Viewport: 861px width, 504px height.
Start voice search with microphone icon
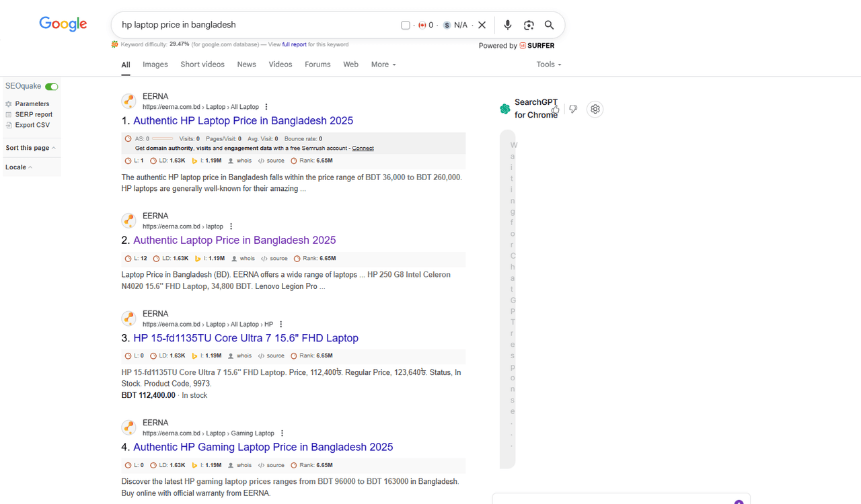tap(508, 25)
